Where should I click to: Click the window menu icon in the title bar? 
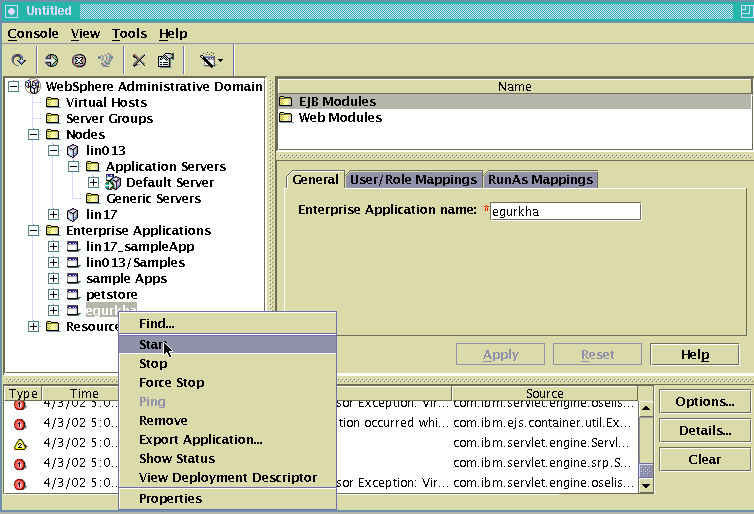(x=12, y=11)
